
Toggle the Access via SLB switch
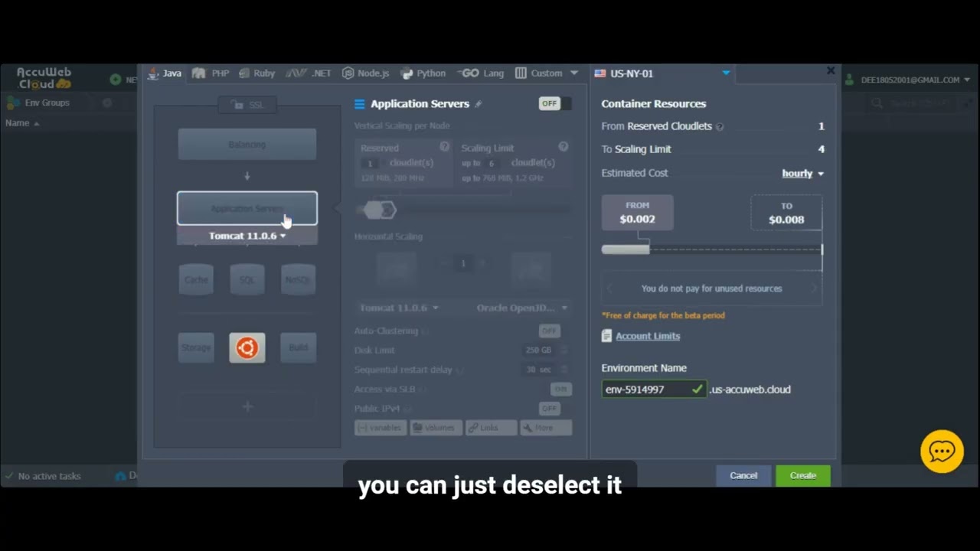[x=560, y=389]
